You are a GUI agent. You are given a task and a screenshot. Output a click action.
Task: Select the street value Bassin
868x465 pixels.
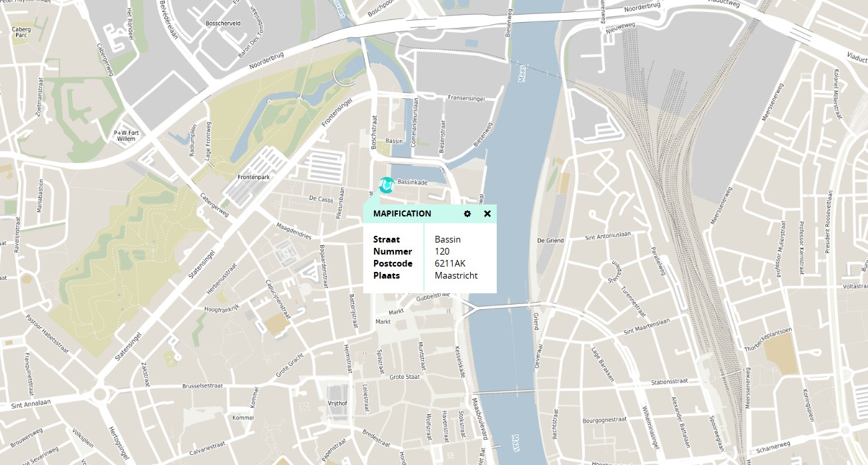[x=447, y=239]
